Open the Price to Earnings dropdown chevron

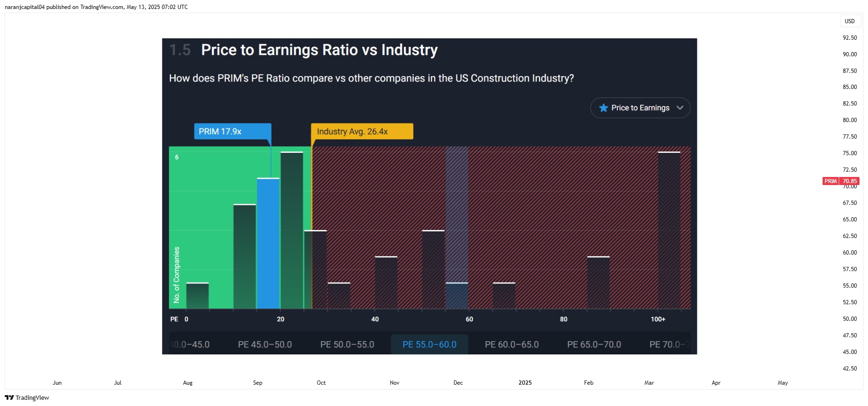pyautogui.click(x=680, y=108)
